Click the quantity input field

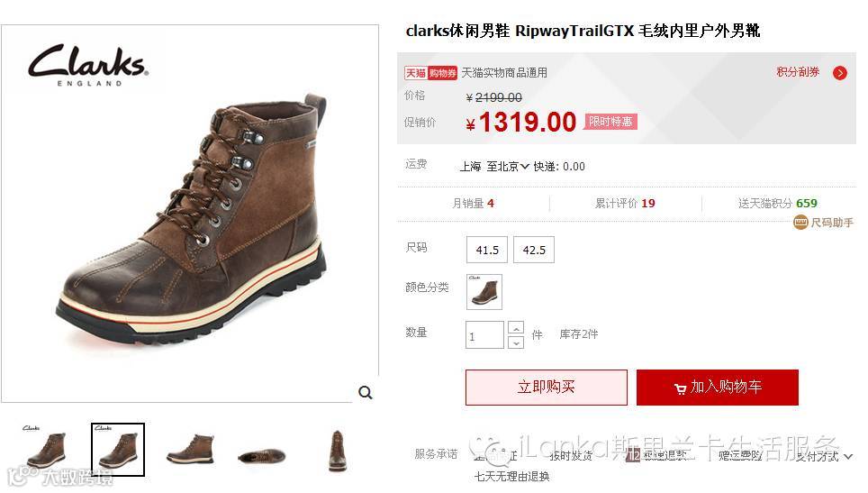click(x=485, y=335)
